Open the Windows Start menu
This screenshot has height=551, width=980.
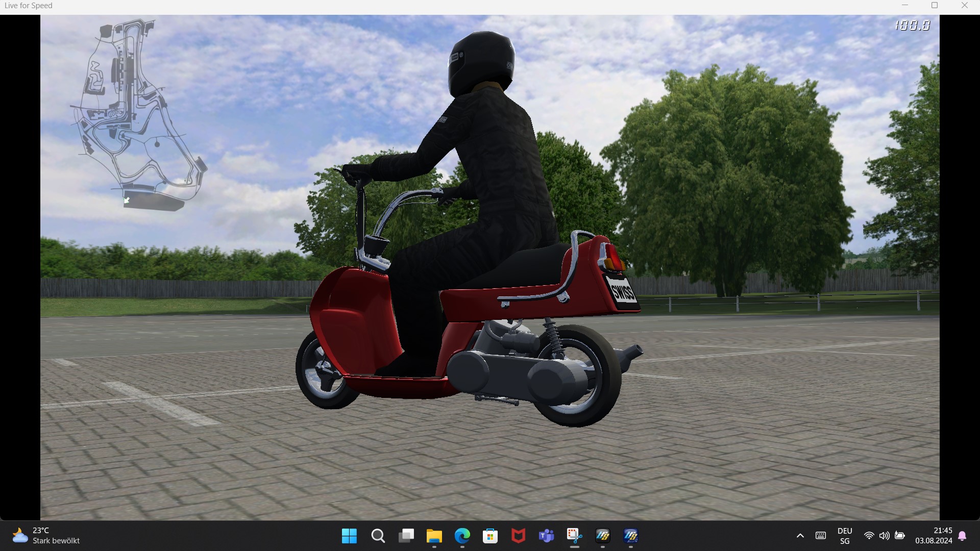coord(349,536)
